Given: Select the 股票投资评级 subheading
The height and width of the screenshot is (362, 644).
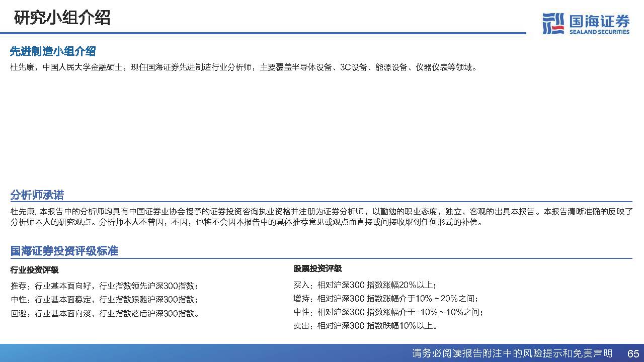Looking at the screenshot, I should pyautogui.click(x=317, y=268).
